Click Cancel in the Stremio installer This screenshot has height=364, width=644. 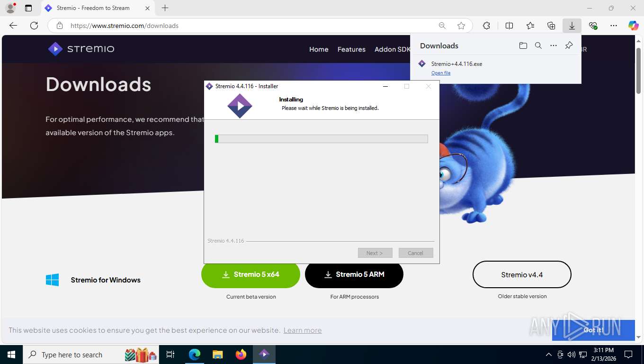point(416,253)
